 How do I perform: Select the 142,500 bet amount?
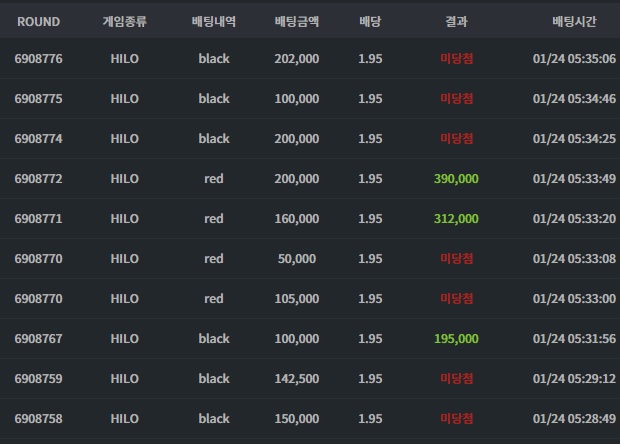coord(297,379)
